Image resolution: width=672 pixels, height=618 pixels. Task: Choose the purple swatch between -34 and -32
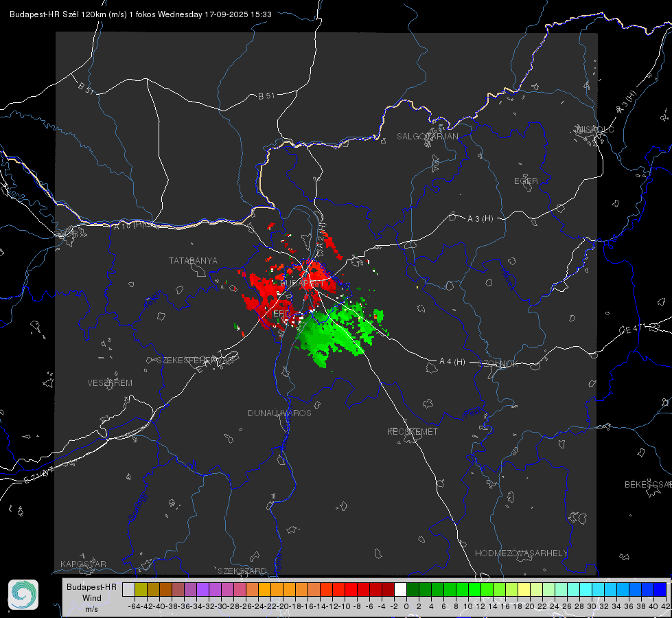coord(202,589)
